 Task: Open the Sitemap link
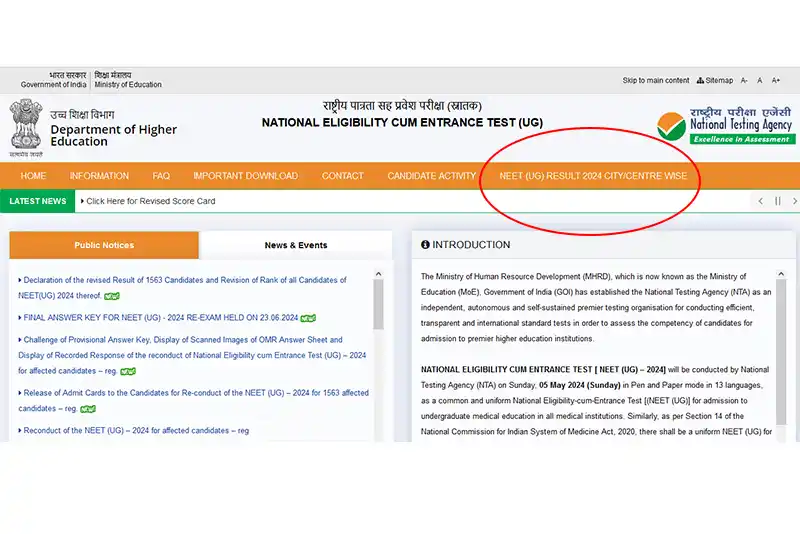click(715, 81)
